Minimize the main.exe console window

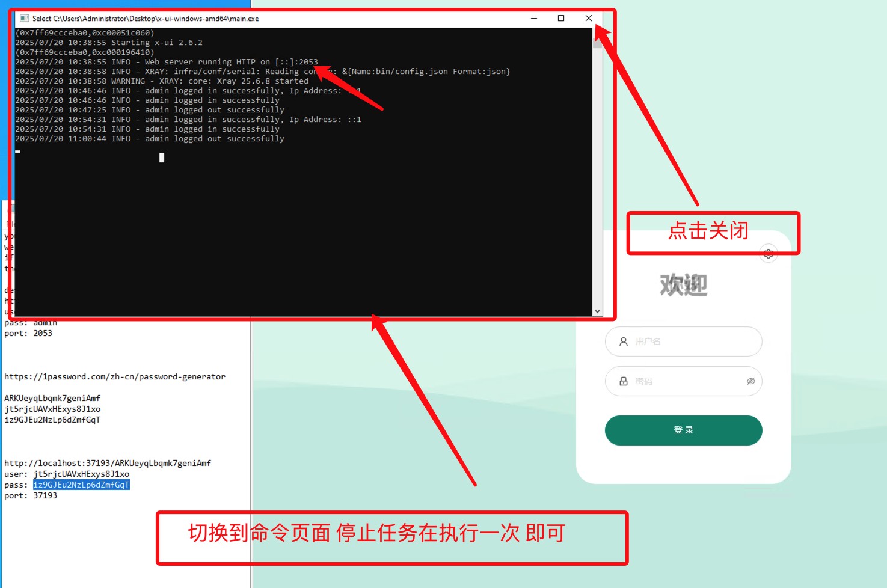point(534,19)
